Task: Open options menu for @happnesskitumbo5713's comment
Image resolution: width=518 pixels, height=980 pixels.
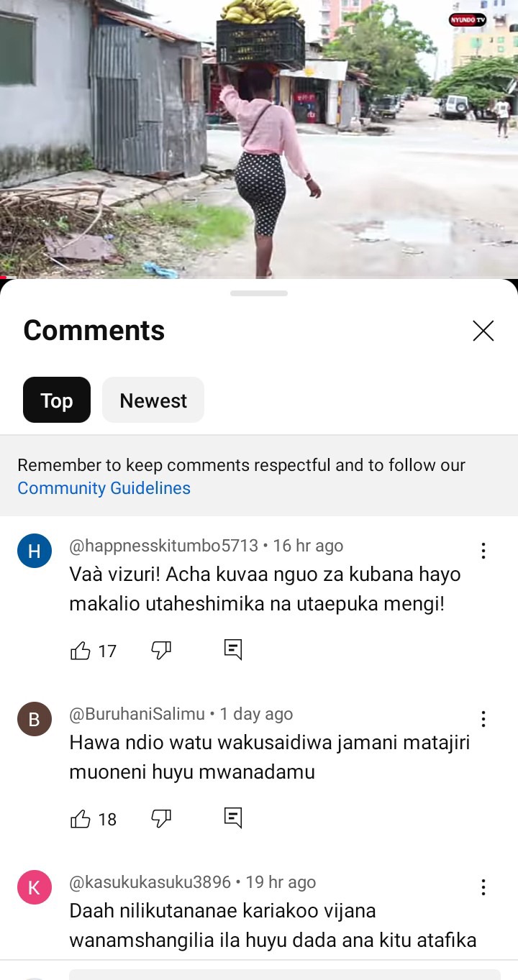Action: tap(483, 551)
